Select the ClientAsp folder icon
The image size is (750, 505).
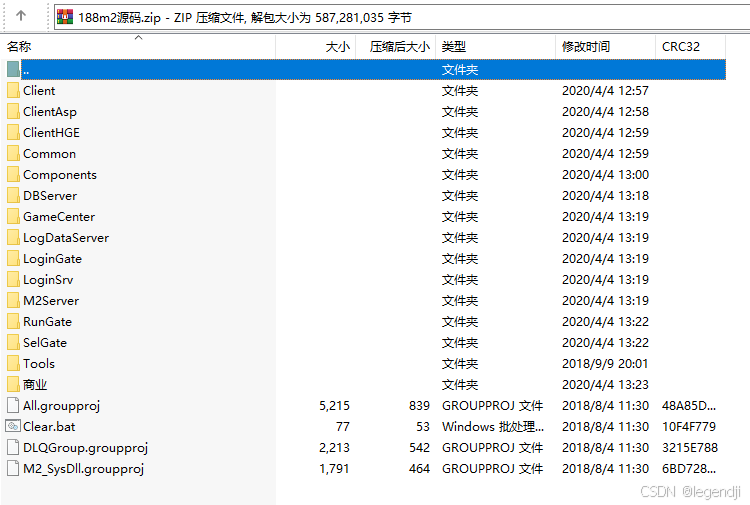[13, 111]
